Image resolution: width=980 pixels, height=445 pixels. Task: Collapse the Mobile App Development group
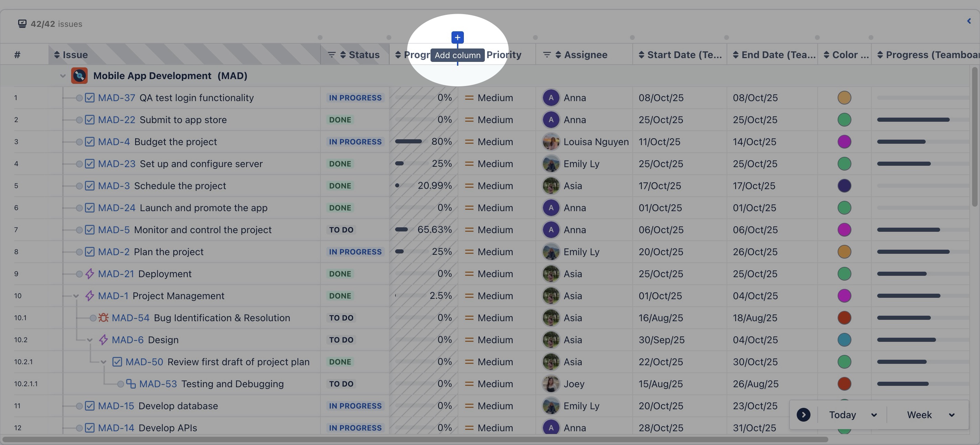pyautogui.click(x=63, y=76)
